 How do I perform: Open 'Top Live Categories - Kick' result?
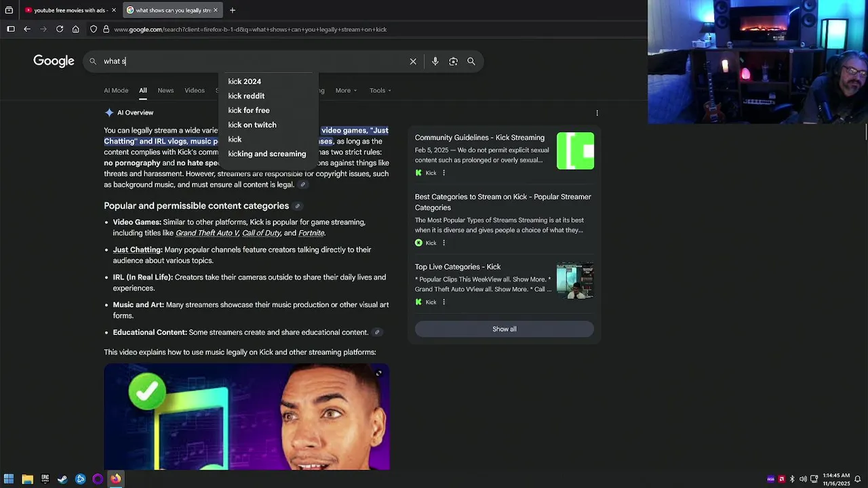[458, 267]
